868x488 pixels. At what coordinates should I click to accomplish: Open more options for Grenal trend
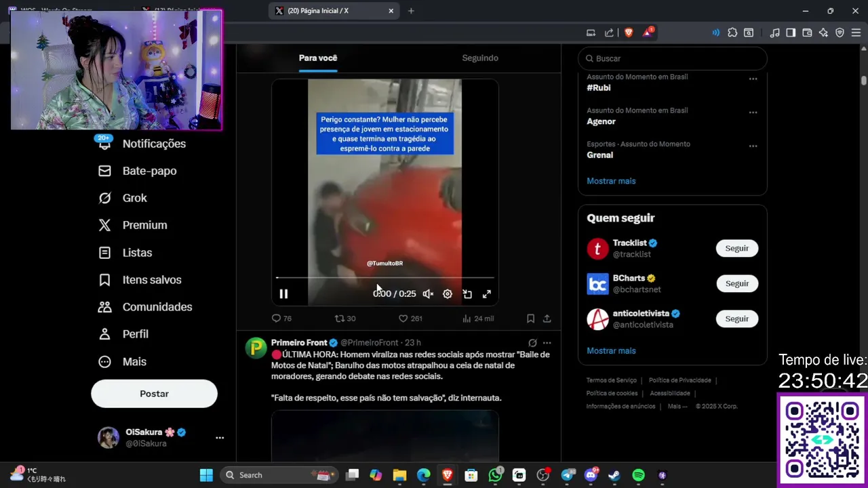pyautogui.click(x=753, y=146)
